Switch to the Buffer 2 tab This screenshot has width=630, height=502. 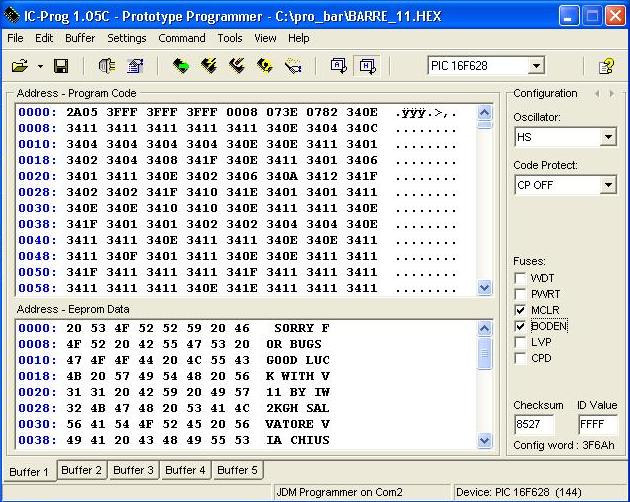(x=82, y=470)
